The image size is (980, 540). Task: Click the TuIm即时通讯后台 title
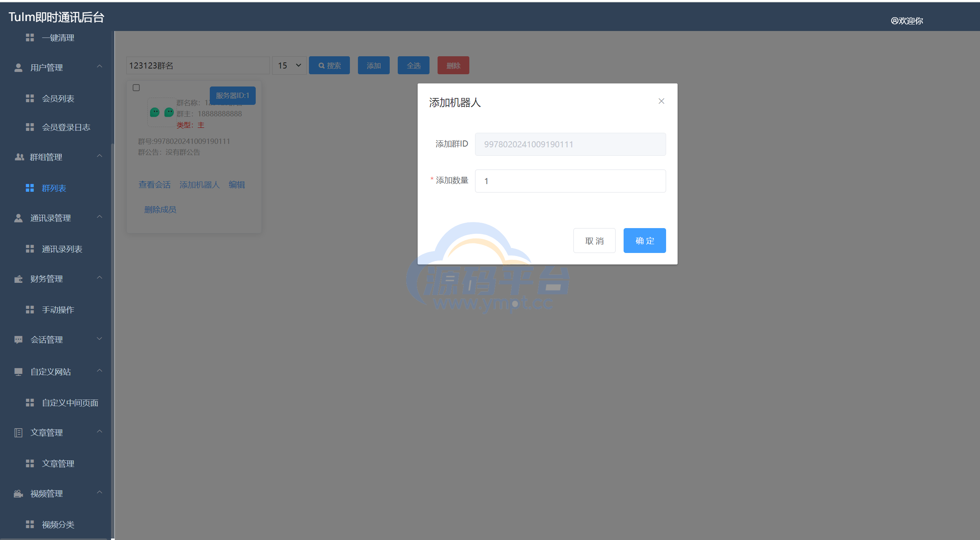pos(56,17)
